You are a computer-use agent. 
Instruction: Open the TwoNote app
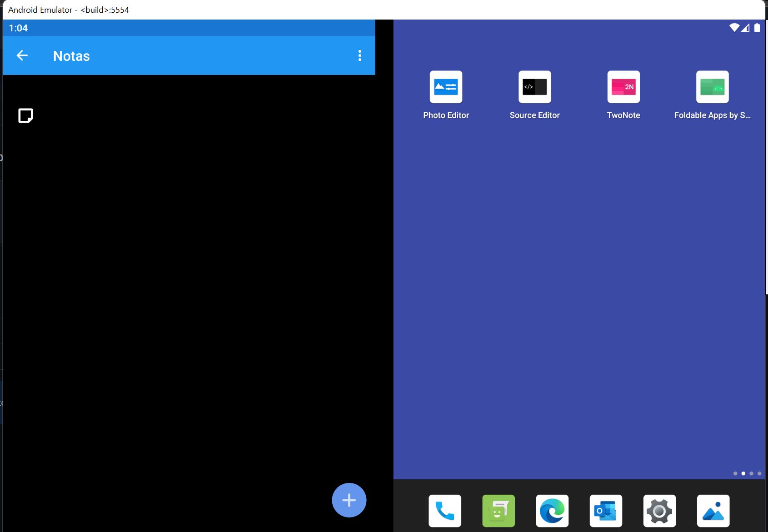point(623,86)
